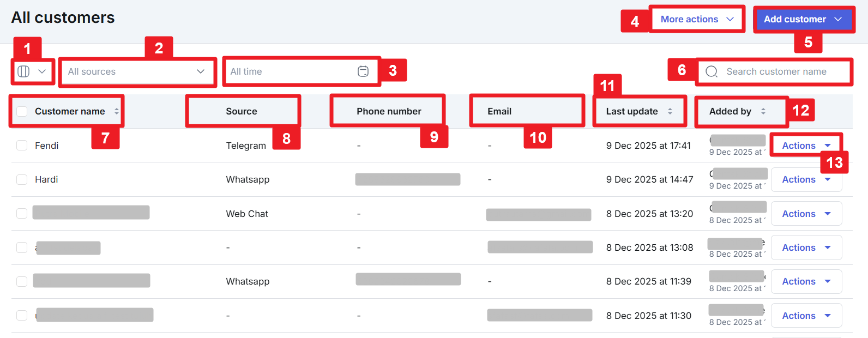Click the chevron on Add customer
Screen dimensions: 868x338
pyautogui.click(x=838, y=19)
